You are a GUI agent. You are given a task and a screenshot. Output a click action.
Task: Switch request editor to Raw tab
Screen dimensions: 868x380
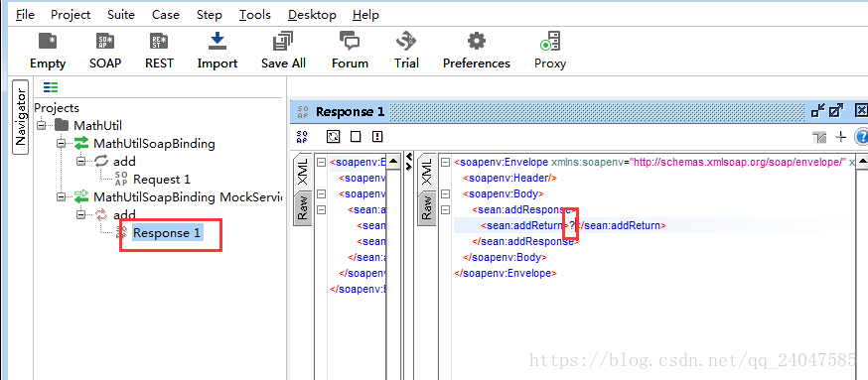pyautogui.click(x=302, y=208)
